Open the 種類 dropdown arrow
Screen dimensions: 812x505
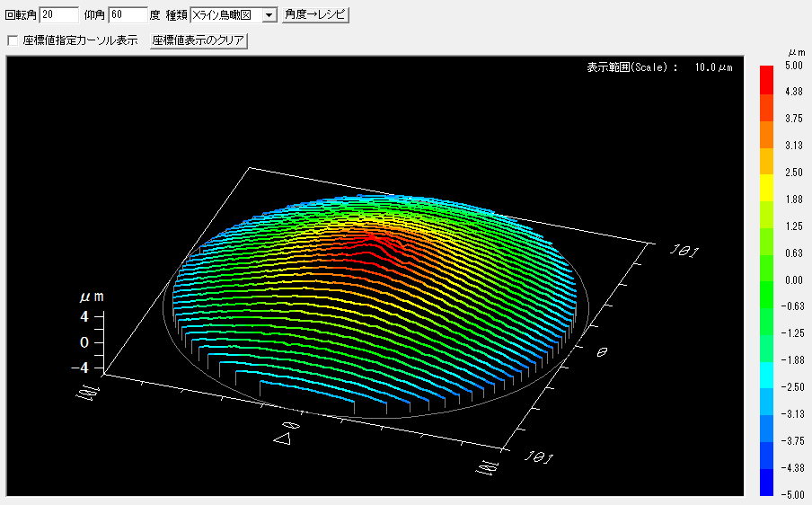[x=269, y=15]
